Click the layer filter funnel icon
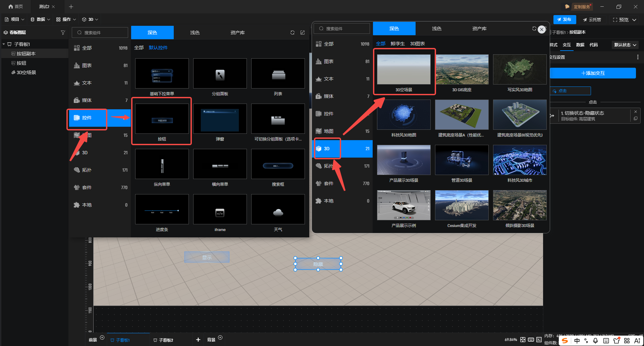This screenshot has height=346, width=644. coord(63,33)
